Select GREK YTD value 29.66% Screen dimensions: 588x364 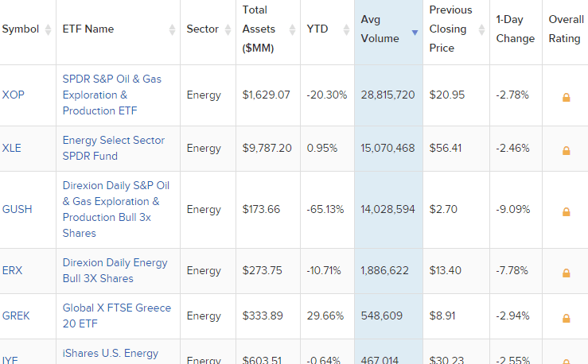(325, 316)
